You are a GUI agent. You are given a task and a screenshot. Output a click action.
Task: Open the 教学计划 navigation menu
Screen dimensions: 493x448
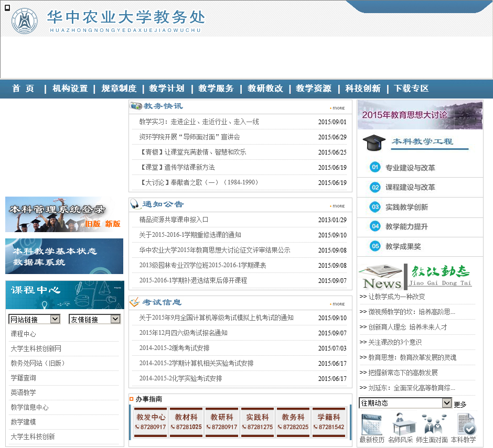167,89
